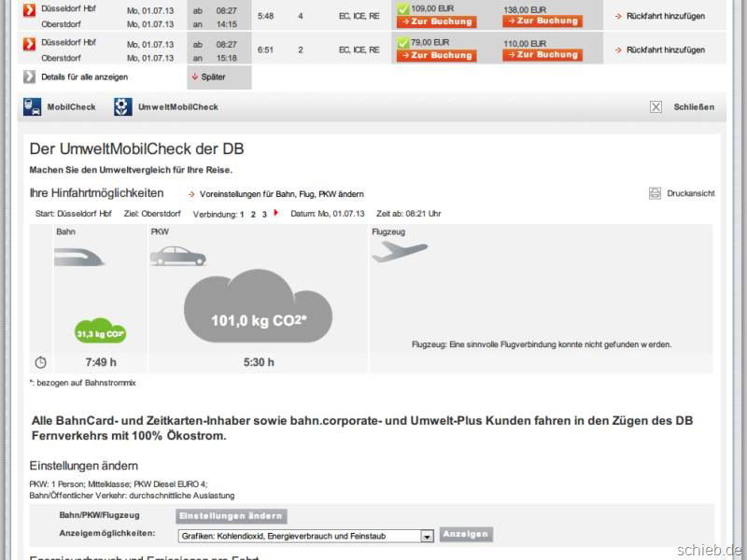Show later connections with Später

208,77
